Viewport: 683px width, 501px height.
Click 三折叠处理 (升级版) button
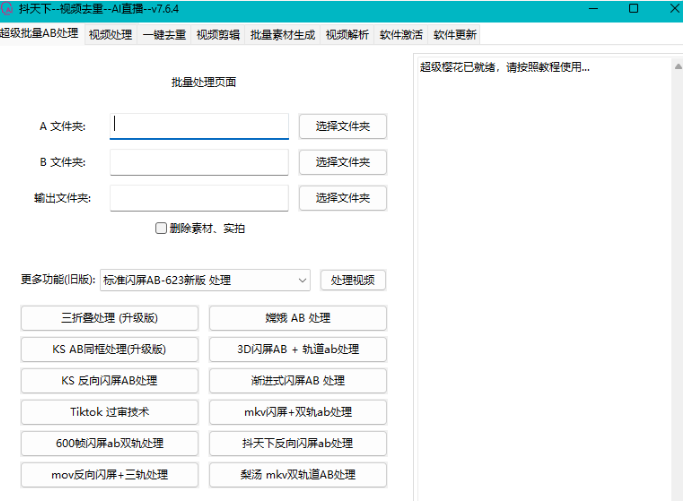pos(109,318)
